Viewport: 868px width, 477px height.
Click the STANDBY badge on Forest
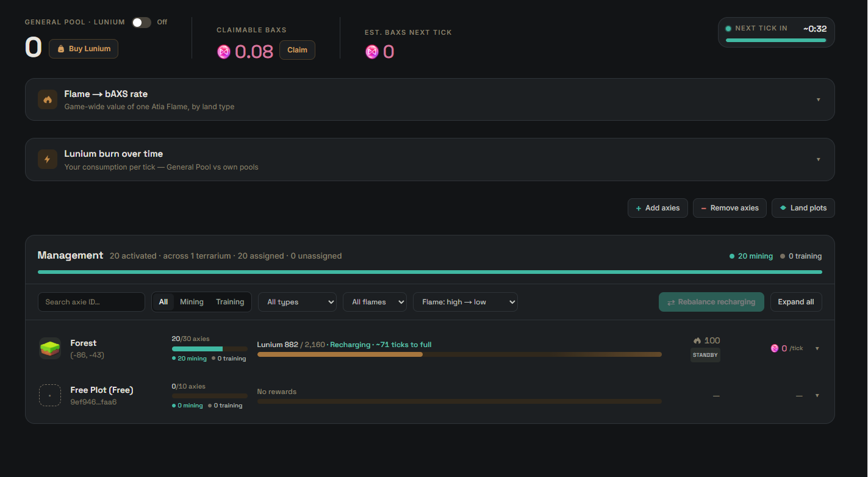(705, 355)
